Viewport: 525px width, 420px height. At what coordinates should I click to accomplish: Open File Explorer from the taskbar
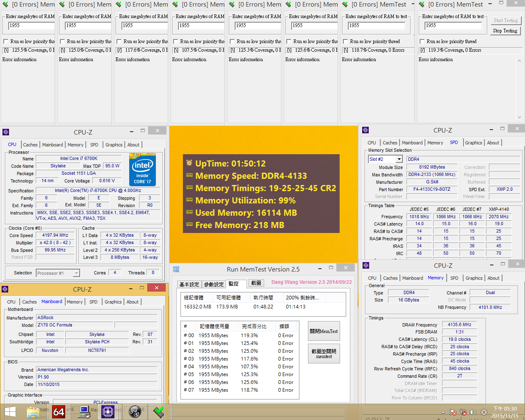pyautogui.click(x=33, y=411)
